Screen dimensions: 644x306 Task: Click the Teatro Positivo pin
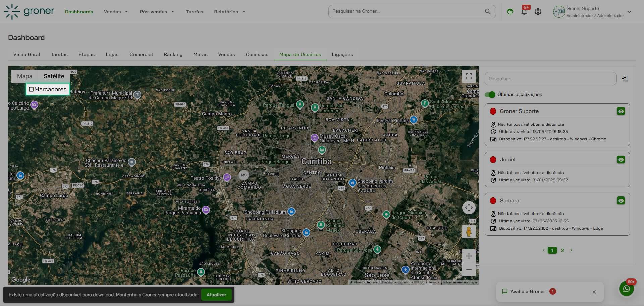[x=227, y=177]
